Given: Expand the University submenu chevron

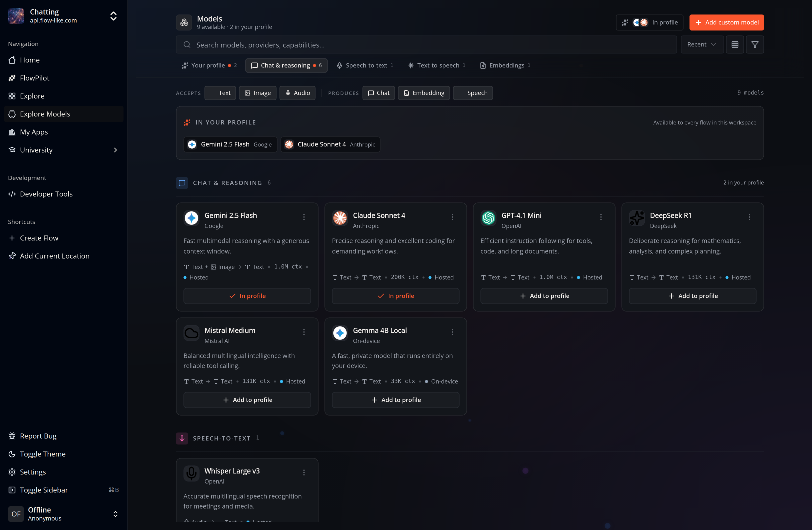Looking at the screenshot, I should point(115,150).
